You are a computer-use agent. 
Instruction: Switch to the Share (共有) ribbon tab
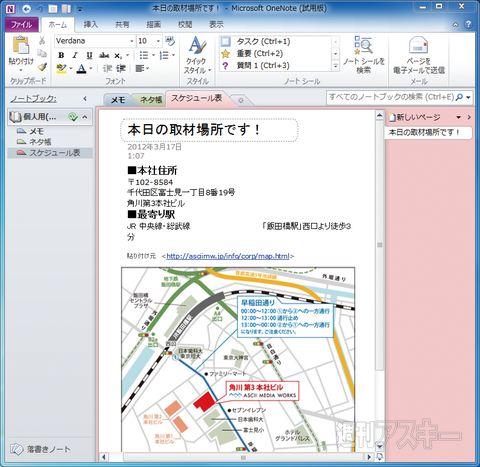[122, 25]
